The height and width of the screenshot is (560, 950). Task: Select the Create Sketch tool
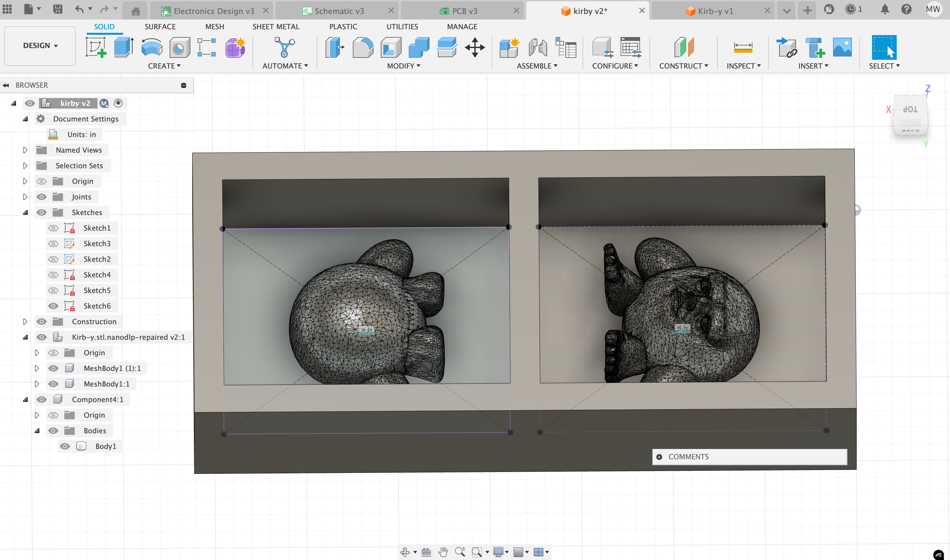click(96, 47)
